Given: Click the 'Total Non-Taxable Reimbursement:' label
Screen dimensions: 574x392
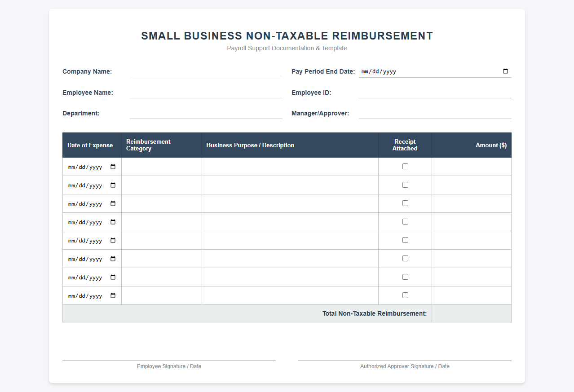Looking at the screenshot, I should [375, 313].
